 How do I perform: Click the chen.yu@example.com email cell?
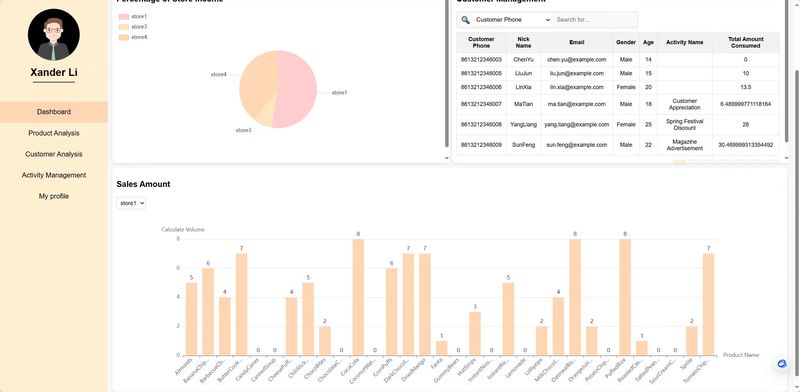(577, 60)
